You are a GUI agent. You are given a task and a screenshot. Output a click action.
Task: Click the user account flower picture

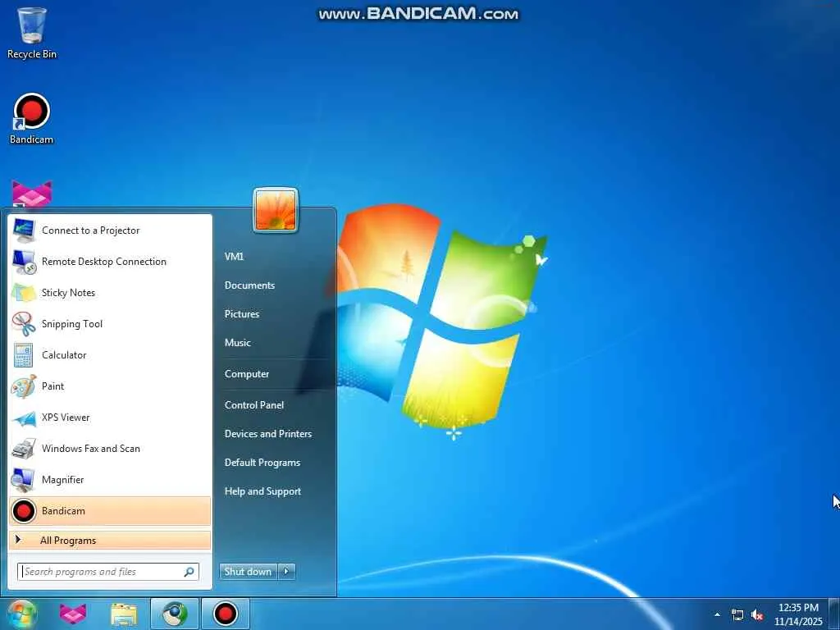pos(276,211)
